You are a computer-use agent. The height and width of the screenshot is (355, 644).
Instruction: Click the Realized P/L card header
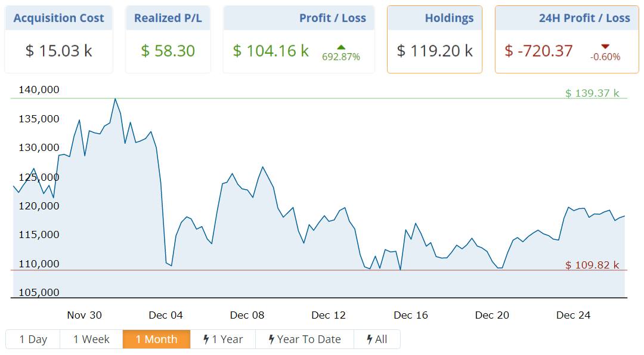pyautogui.click(x=168, y=18)
